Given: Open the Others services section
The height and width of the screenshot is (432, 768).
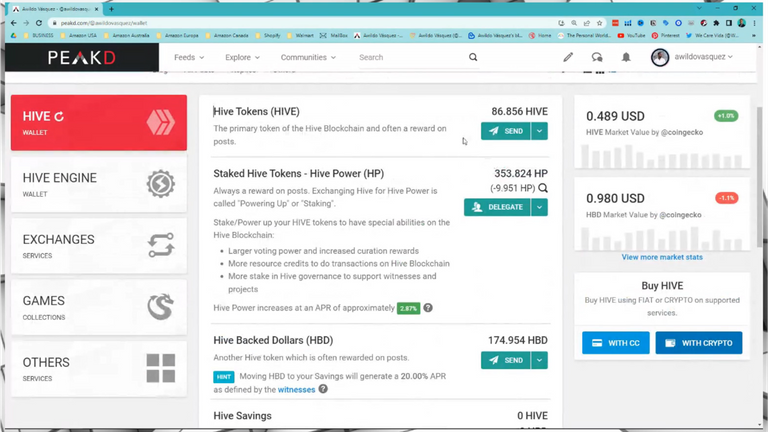Looking at the screenshot, I should pos(99,368).
